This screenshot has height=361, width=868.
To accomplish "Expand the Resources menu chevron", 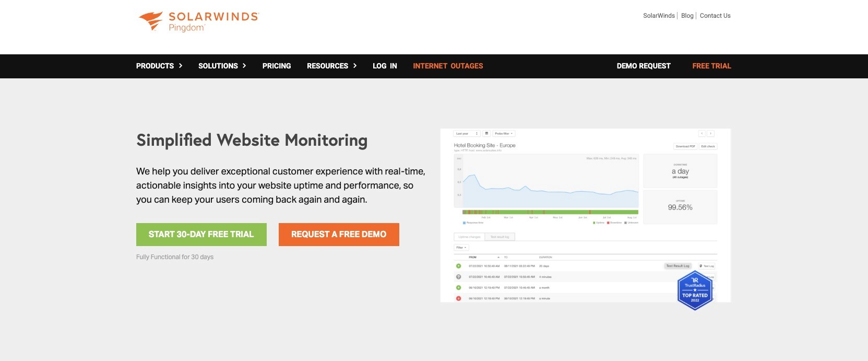I will [x=355, y=66].
